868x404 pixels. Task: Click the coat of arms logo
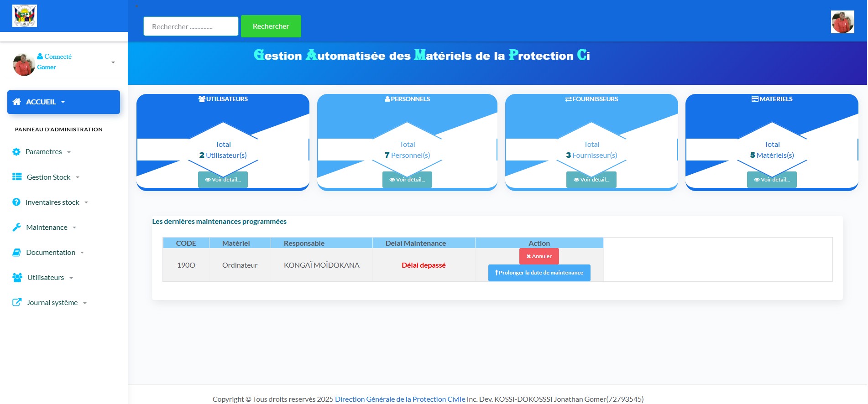click(25, 16)
